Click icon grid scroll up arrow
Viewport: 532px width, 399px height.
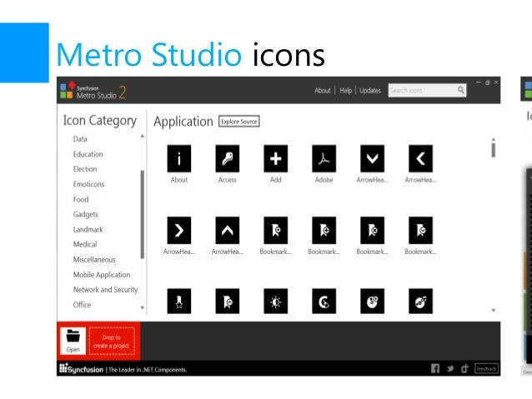click(x=494, y=139)
